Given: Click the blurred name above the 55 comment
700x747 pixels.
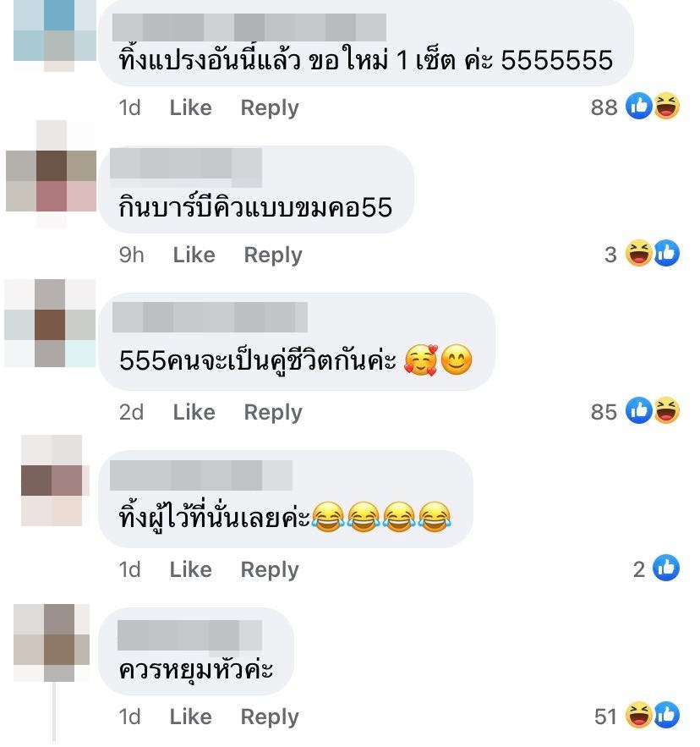Looking at the screenshot, I should pyautogui.click(x=186, y=168).
